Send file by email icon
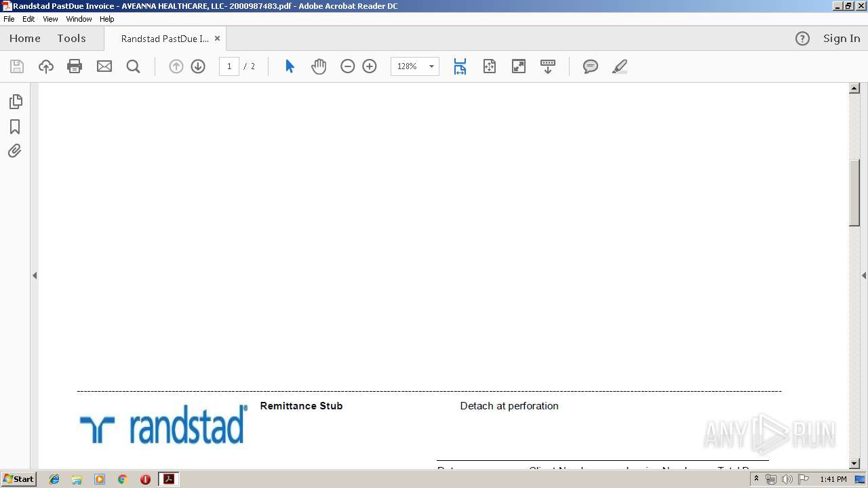 coord(104,66)
